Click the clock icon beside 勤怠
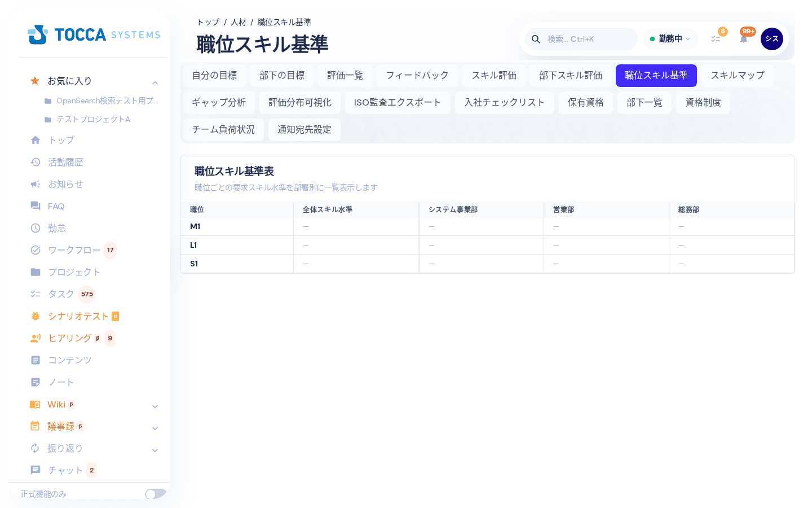The image size is (812, 508). tap(36, 228)
